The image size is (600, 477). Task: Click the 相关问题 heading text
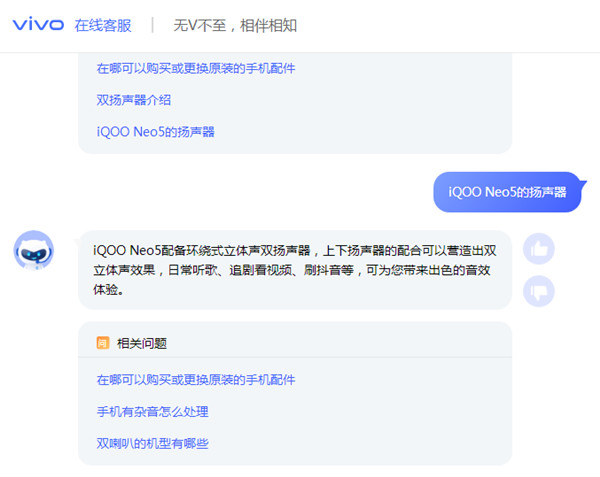pos(142,343)
